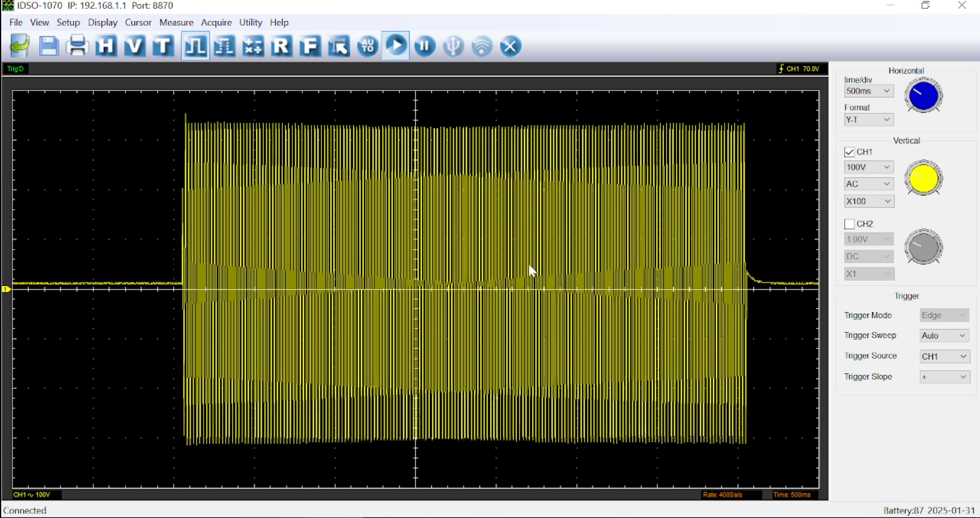Open the Trigger Mode Edge dropdown

click(944, 316)
